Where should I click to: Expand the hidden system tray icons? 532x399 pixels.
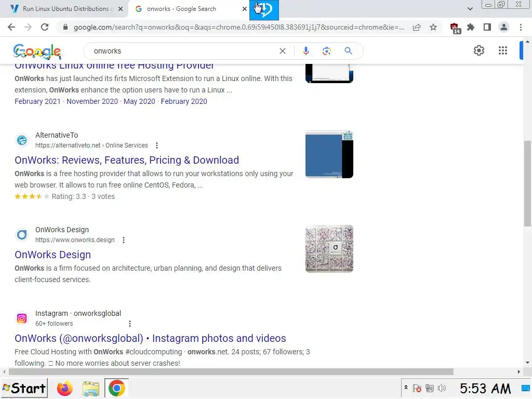click(406, 388)
